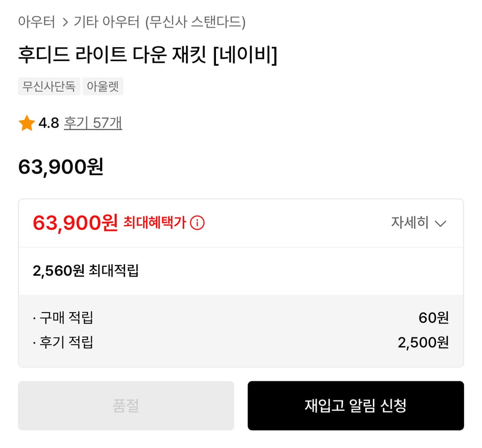Image resolution: width=482 pixels, height=448 pixels.
Task: Click the 4.8 rating score
Action: (x=48, y=124)
